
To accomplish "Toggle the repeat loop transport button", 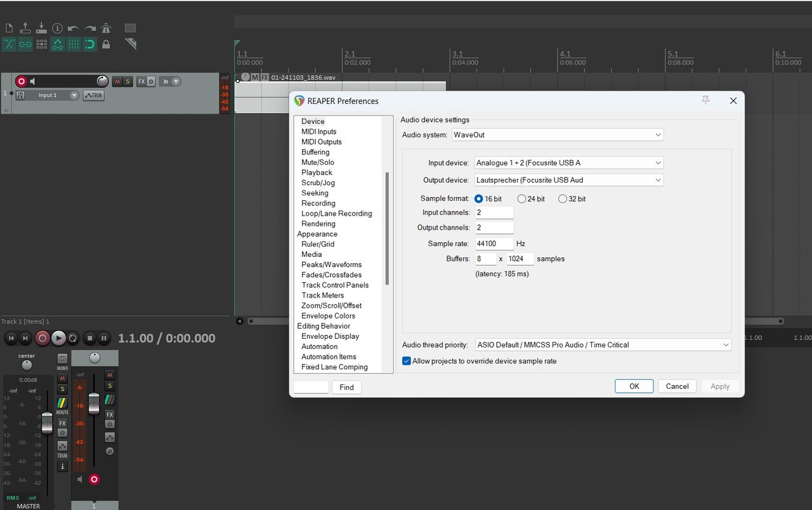I will click(x=73, y=338).
